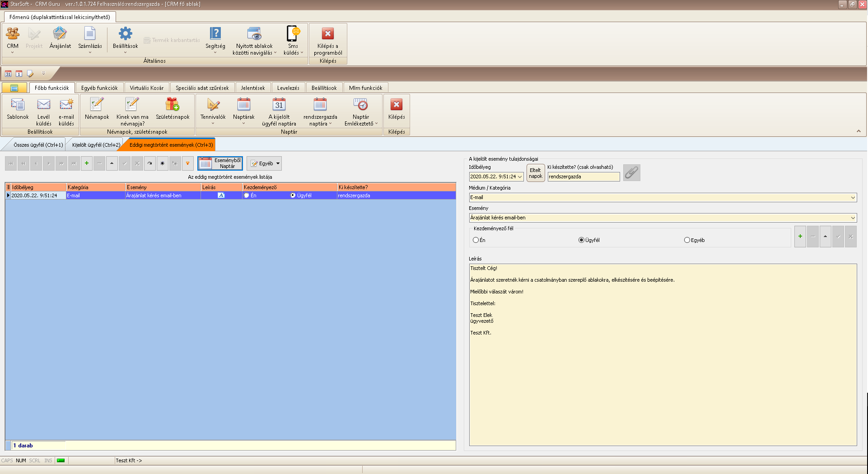Select the Ügyfél radio in table row
Screen dimensions: 868x474
coord(293,195)
